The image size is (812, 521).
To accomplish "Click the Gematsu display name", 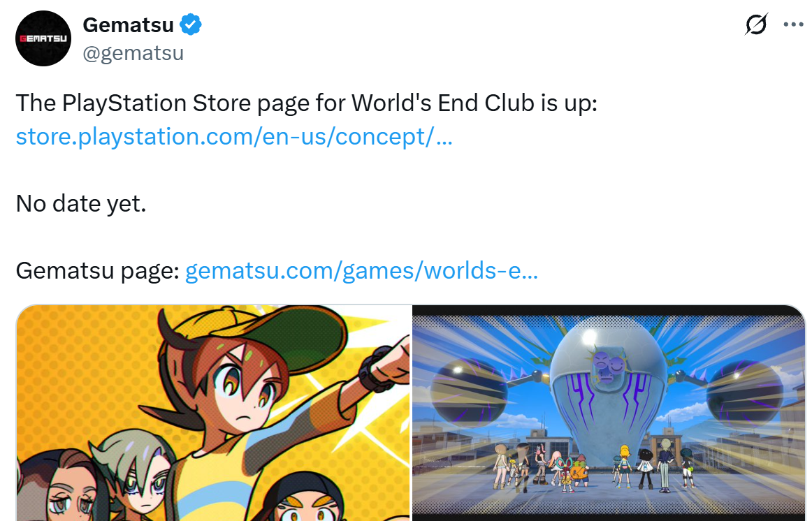I will tap(128, 25).
